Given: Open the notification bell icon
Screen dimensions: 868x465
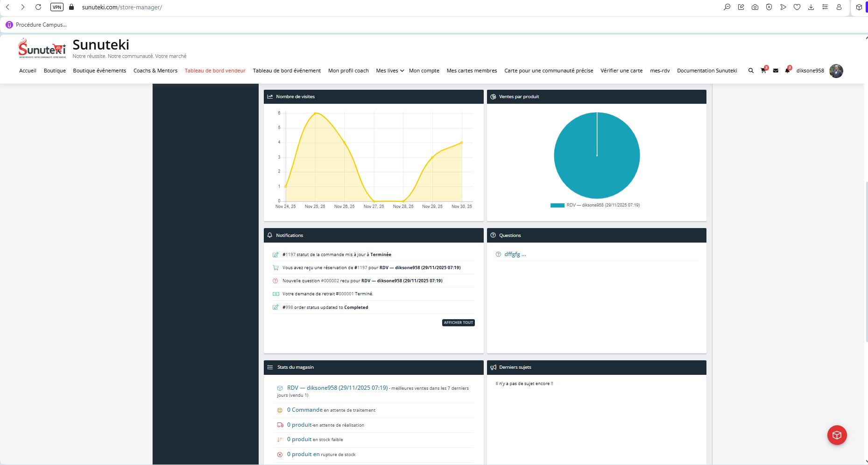Looking at the screenshot, I should [x=787, y=71].
